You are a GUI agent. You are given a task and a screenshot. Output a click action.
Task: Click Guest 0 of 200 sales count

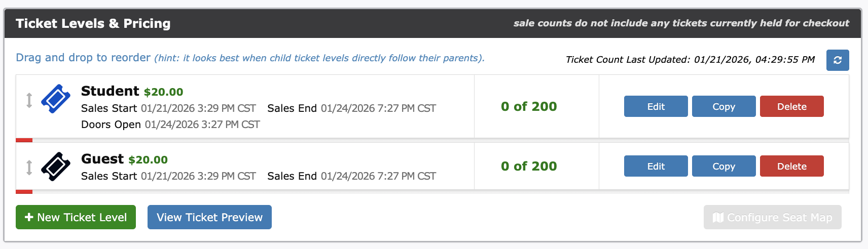[529, 166]
